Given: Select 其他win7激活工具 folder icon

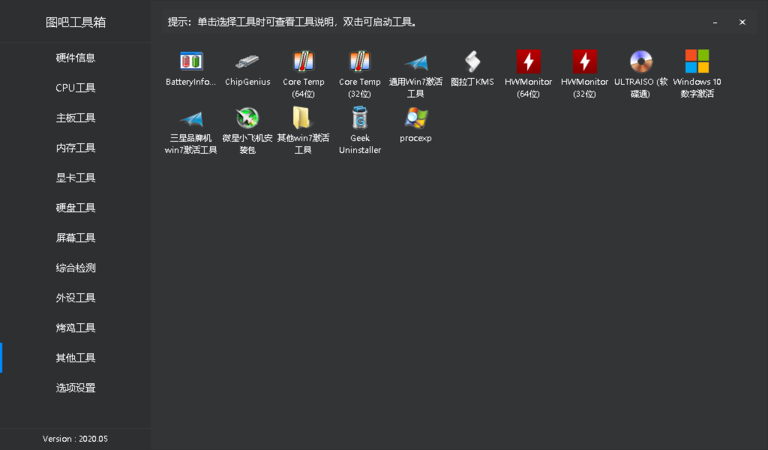Looking at the screenshot, I should pos(301,118).
